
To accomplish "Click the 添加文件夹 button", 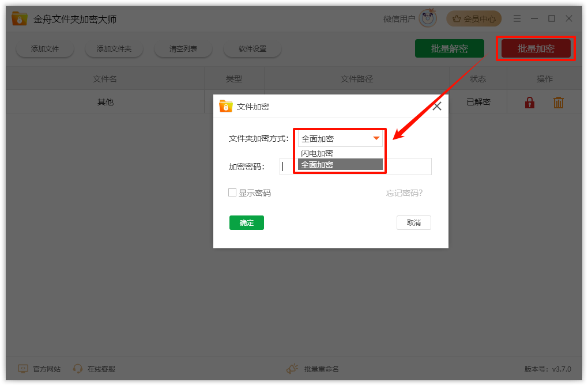I will click(x=114, y=48).
